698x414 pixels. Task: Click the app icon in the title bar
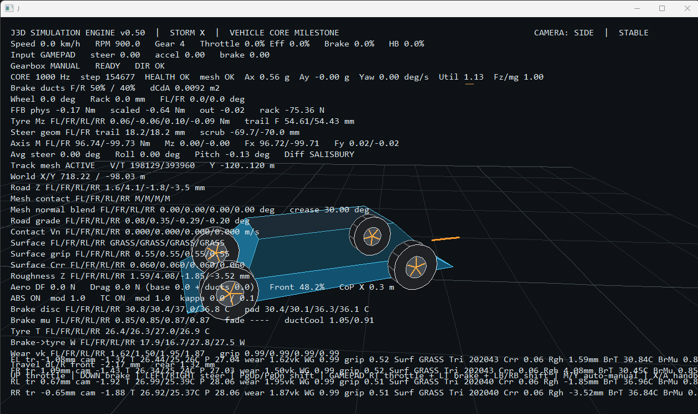pos(9,8)
